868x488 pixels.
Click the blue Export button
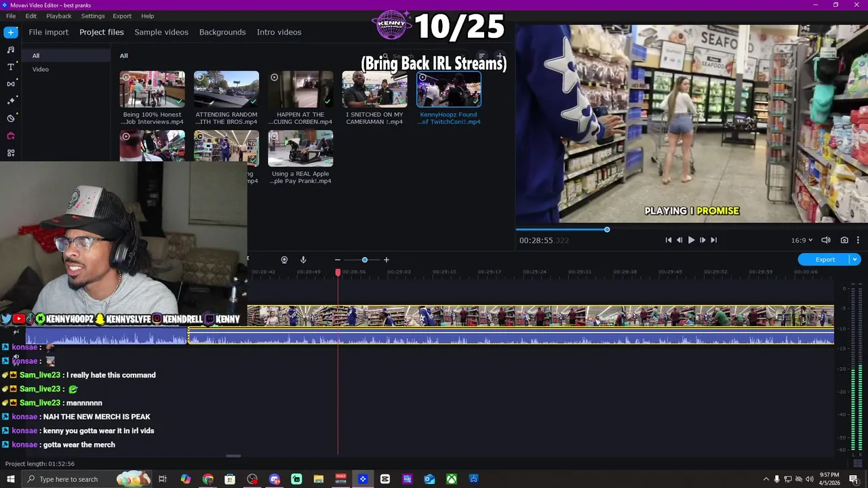[x=825, y=260]
